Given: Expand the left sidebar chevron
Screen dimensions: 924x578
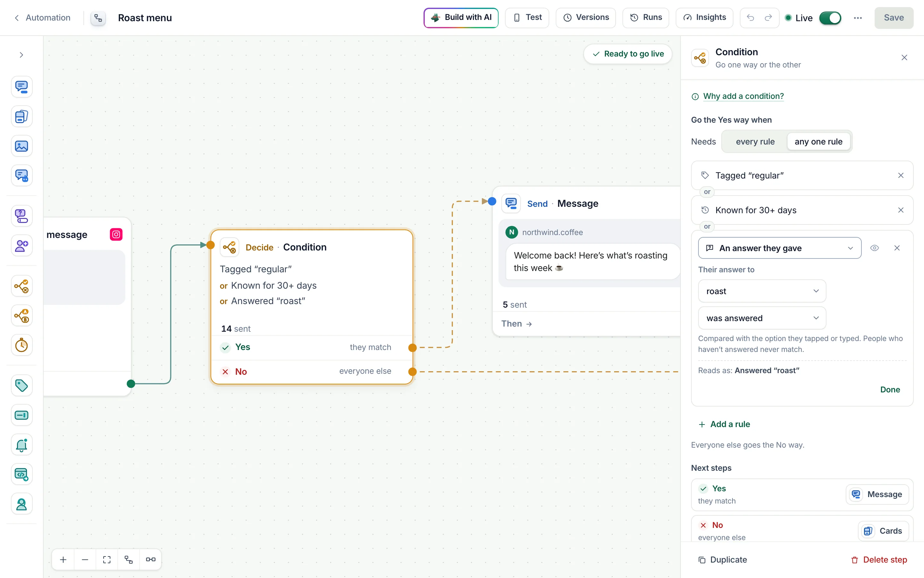Looking at the screenshot, I should [21, 55].
